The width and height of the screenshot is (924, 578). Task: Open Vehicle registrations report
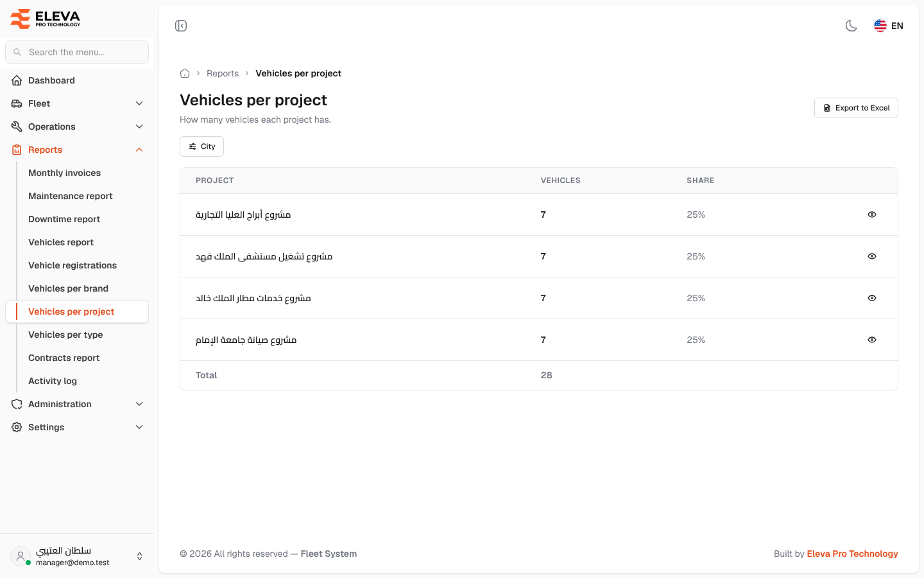(x=73, y=265)
